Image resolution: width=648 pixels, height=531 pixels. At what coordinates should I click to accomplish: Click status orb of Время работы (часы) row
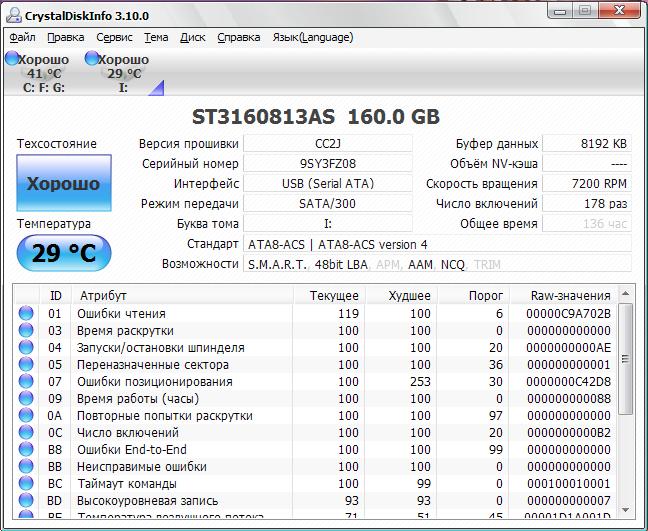(26, 398)
